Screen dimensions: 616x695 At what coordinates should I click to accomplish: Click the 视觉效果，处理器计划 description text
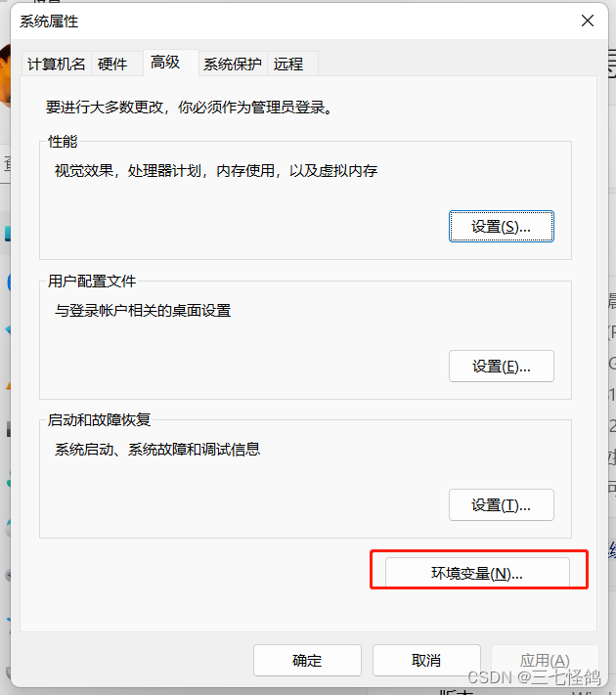pos(216,171)
